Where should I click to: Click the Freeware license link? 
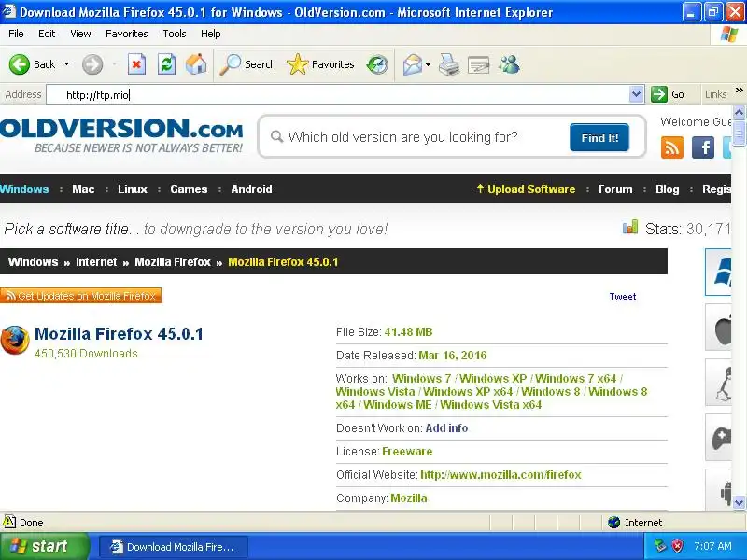407,452
